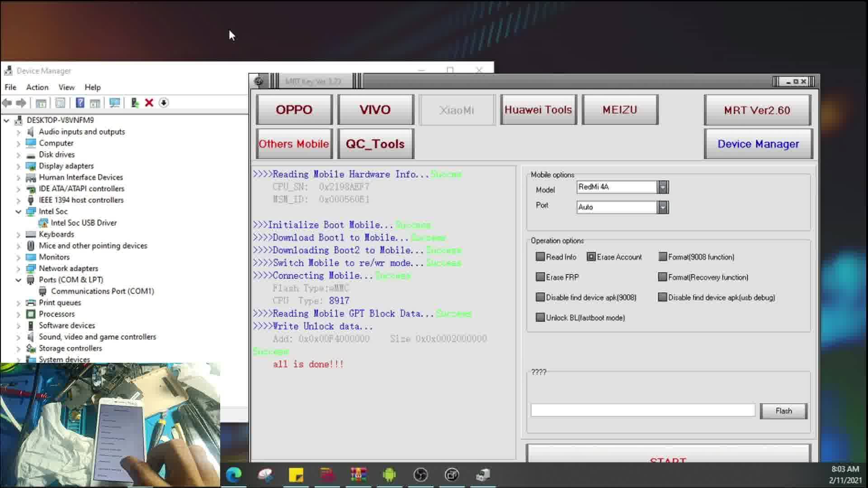Expand the Disk drives node
Image resolution: width=868 pixels, height=488 pixels.
pos(18,155)
